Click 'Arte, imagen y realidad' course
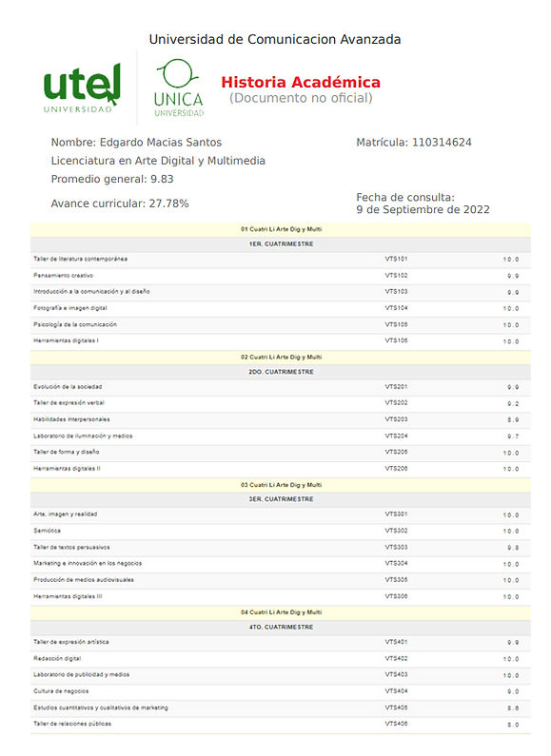The image size is (551, 756). click(x=65, y=514)
